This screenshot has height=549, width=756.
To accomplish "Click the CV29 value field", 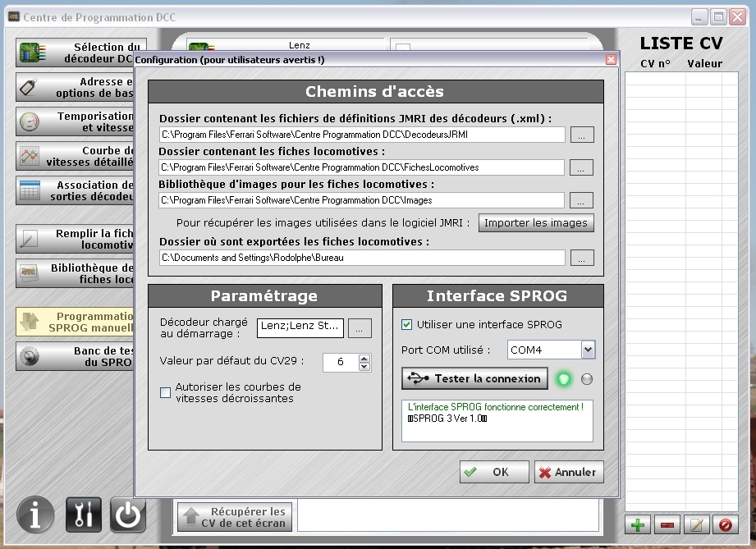I will point(341,362).
